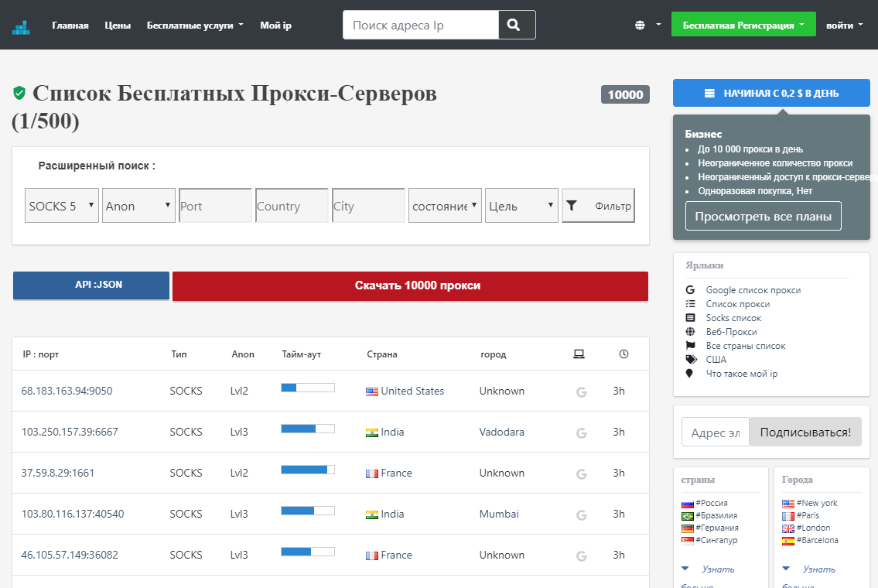The height and width of the screenshot is (588, 878).
Task: Expand Узнать больше under страны
Action: coord(709,575)
